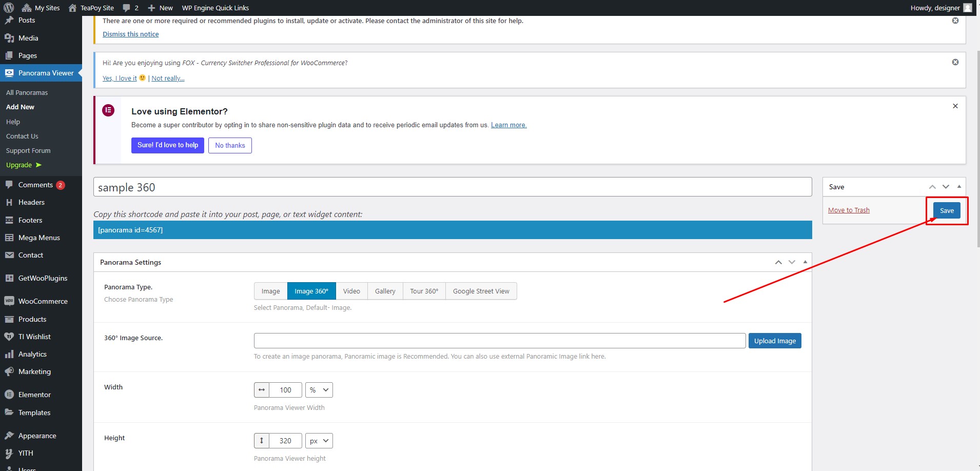Select Image panorama type

tap(271, 291)
